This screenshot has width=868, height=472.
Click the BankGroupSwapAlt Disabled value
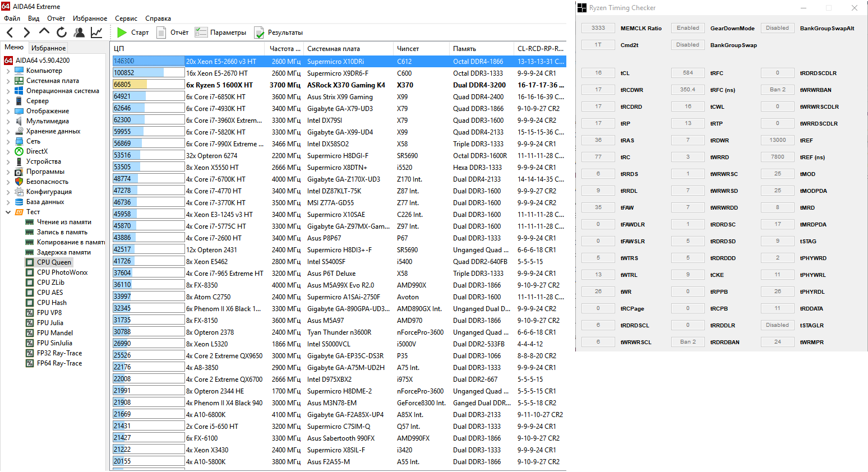[778, 28]
